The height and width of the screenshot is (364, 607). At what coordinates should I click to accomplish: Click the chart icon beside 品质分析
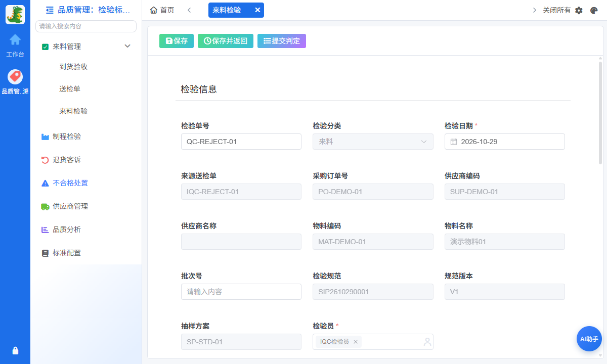point(45,230)
